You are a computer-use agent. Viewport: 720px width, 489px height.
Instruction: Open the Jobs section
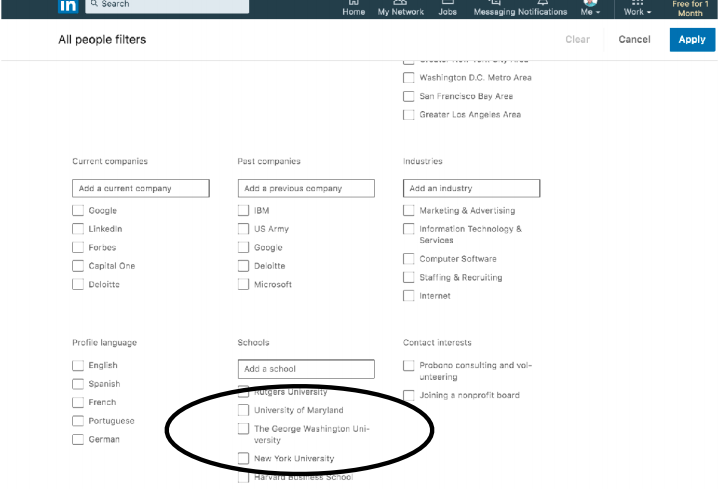point(447,8)
